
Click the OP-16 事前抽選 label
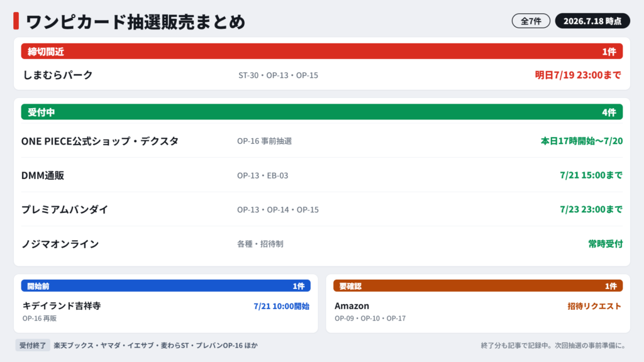[264, 141]
